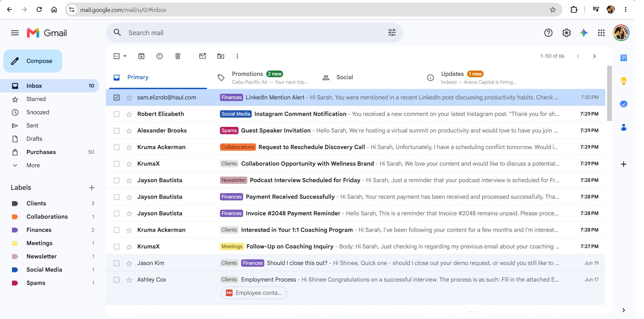The width and height of the screenshot is (644, 319).
Task: Check the Ashley Cox email checkbox
Action: tap(116, 280)
